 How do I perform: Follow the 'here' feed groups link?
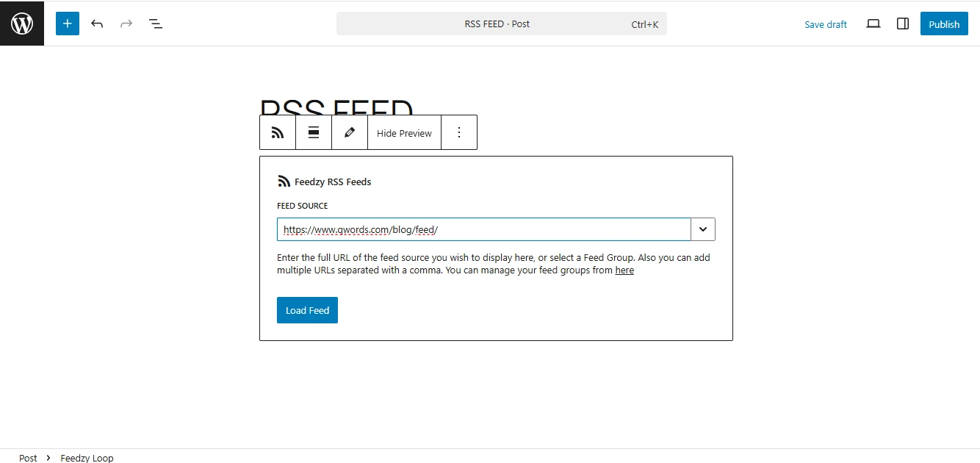point(624,270)
